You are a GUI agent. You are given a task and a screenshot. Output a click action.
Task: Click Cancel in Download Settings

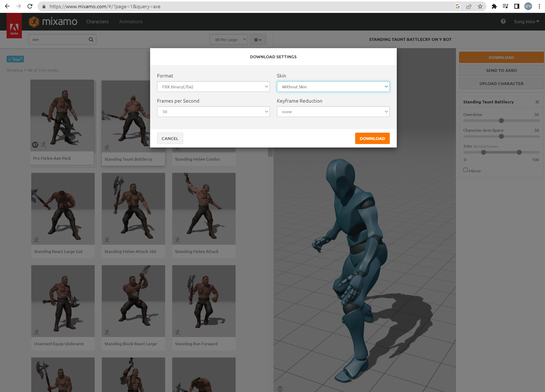point(170,138)
